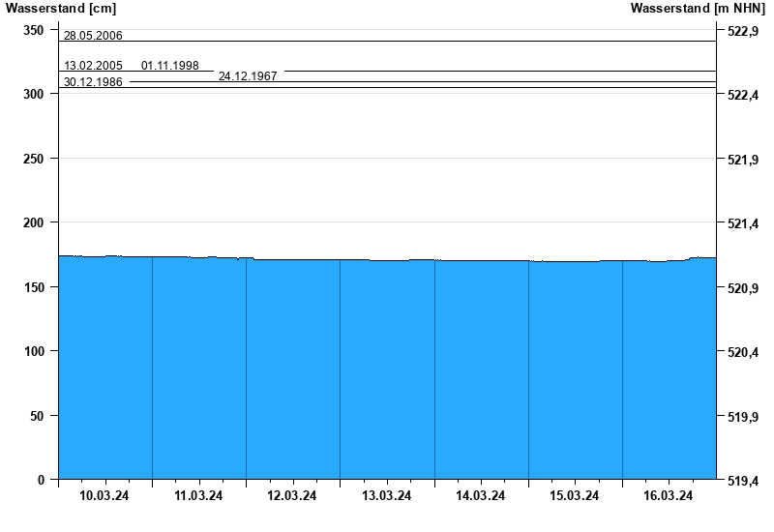Click the 01.11.1998 flood marker label
This screenshot has width=774, height=532.
(170, 66)
